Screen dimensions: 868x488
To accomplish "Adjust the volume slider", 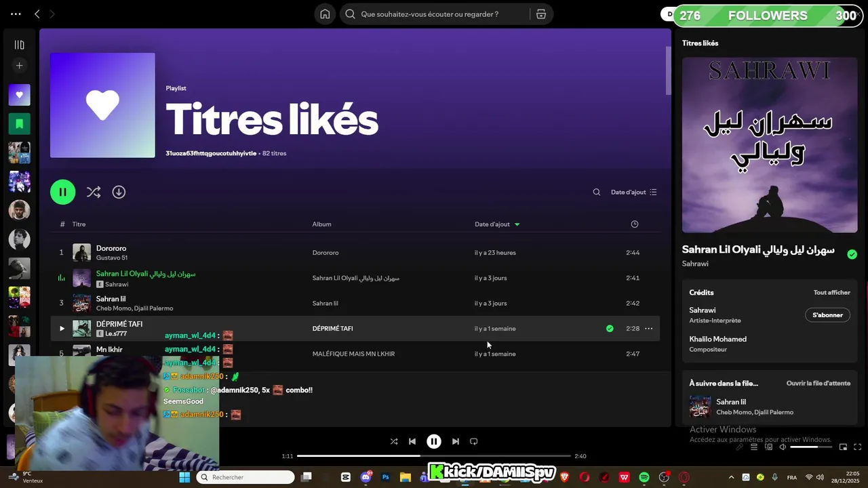I will 811,447.
